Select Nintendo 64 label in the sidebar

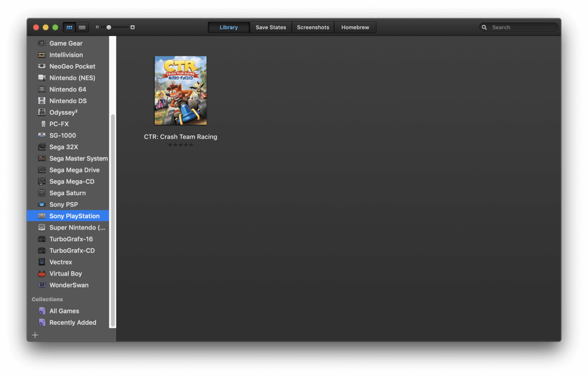[x=68, y=90]
